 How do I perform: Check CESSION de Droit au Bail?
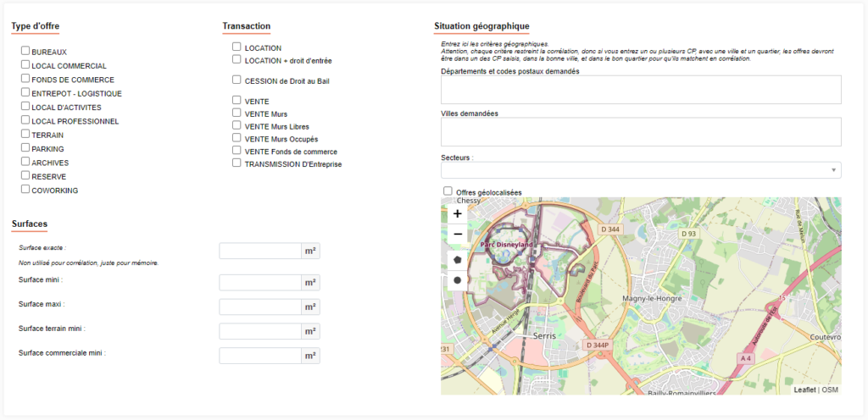coord(237,80)
